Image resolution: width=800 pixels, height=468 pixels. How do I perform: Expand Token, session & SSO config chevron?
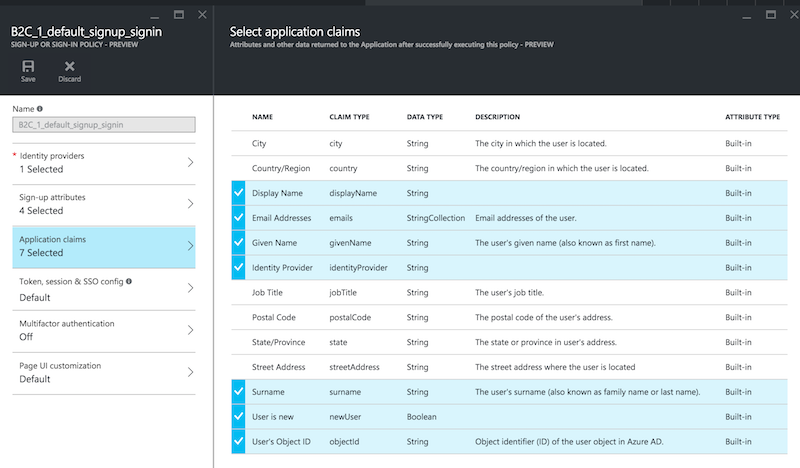coord(190,288)
